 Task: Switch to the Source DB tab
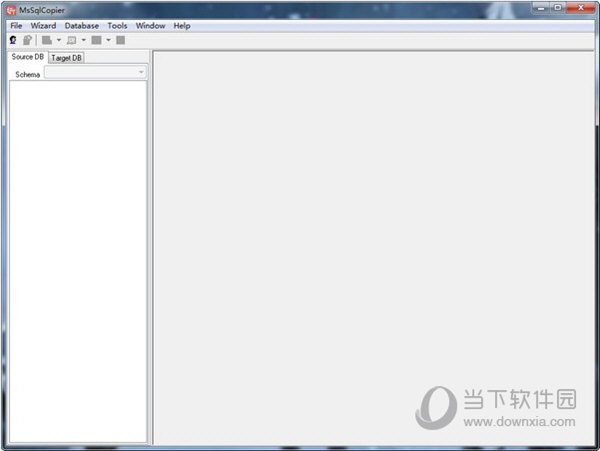[28, 57]
